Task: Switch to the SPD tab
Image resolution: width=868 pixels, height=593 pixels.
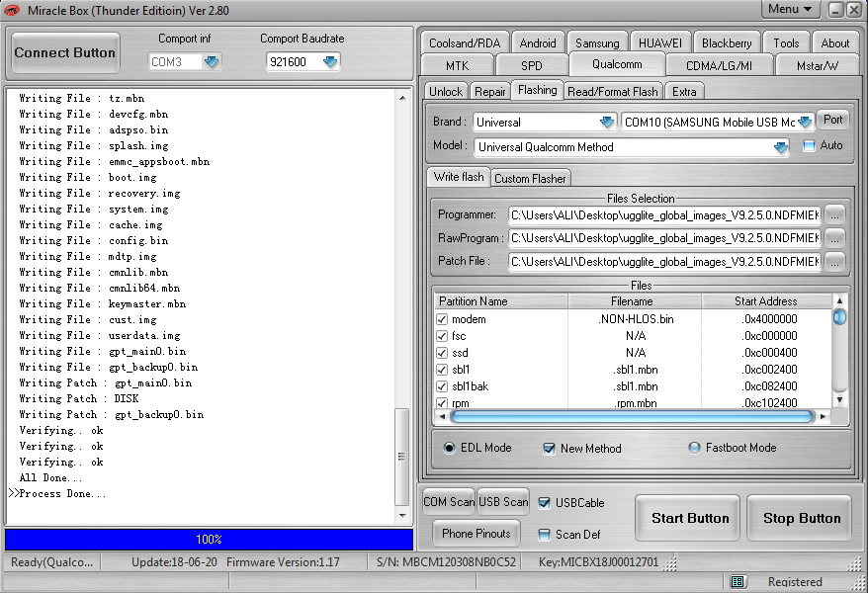Action: point(532,66)
